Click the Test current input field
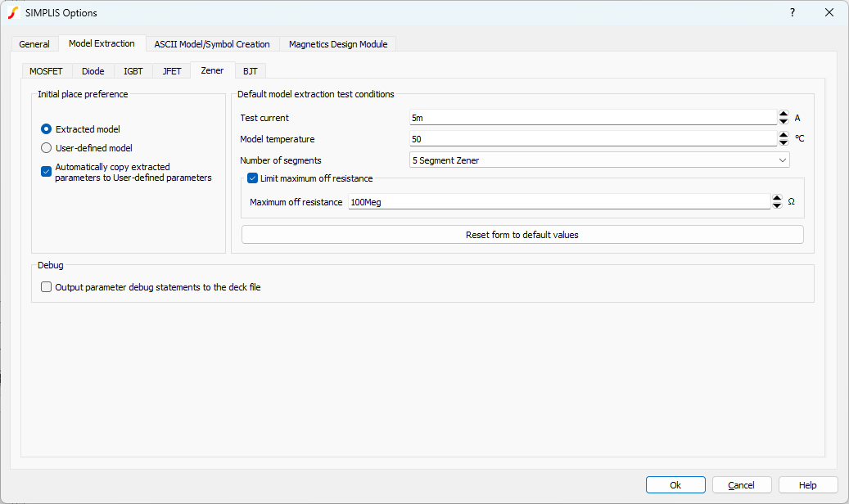This screenshot has height=504, width=849. pyautogui.click(x=592, y=118)
